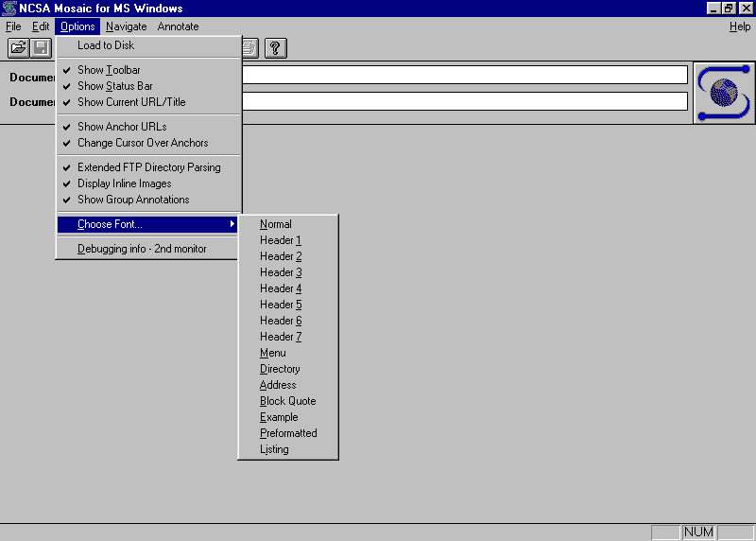Viewport: 756px width, 541px height.
Task: Toggle Show Group Annotations
Action: (147, 200)
